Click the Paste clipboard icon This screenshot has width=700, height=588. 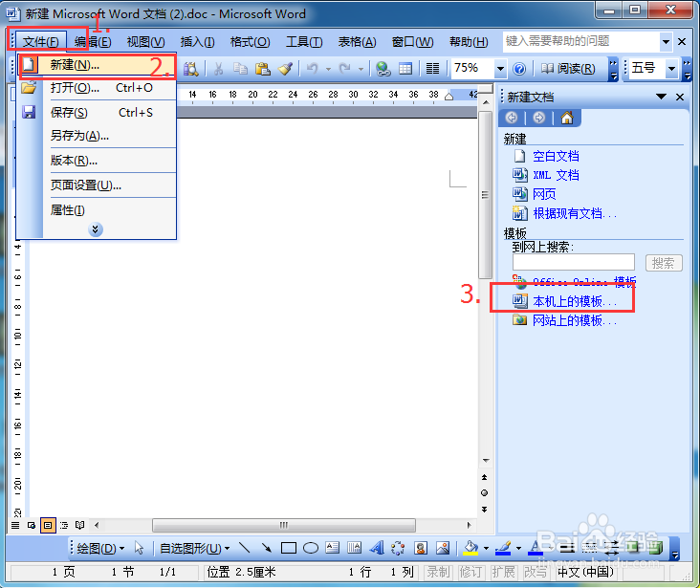(262, 68)
